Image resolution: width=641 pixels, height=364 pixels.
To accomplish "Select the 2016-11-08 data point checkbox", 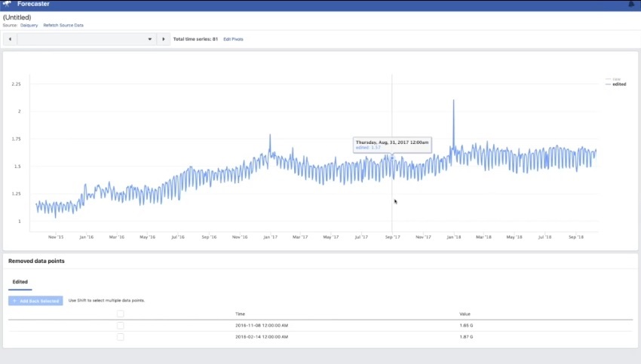I will pos(120,326).
